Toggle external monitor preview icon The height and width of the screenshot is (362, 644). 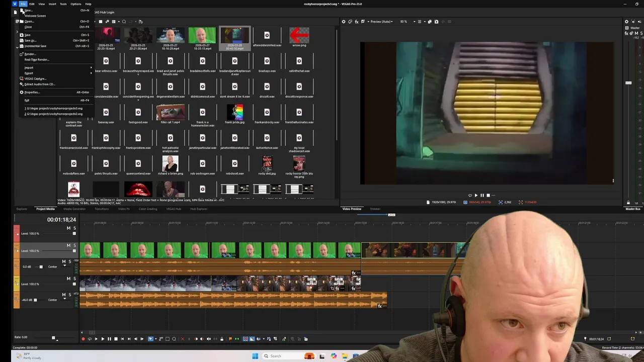[350, 22]
